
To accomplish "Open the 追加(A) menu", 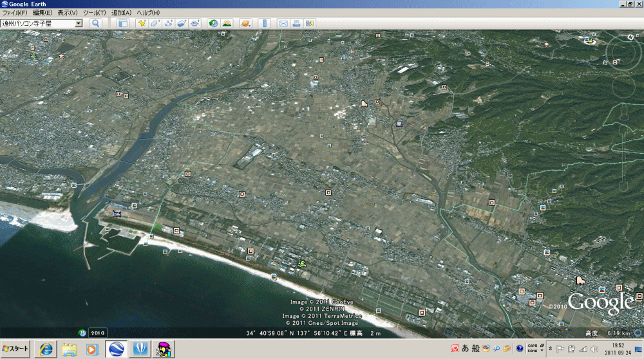I will pos(122,13).
